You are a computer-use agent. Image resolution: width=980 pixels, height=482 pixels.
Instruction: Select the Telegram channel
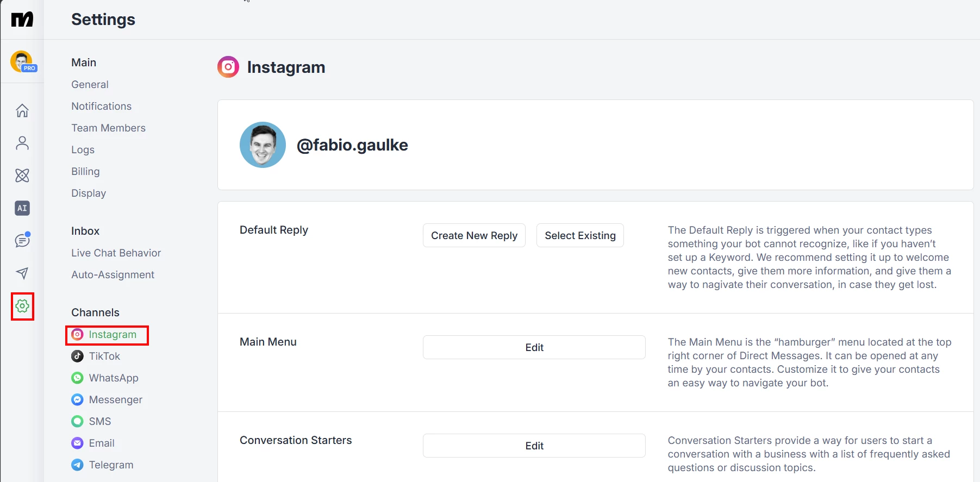(111, 465)
